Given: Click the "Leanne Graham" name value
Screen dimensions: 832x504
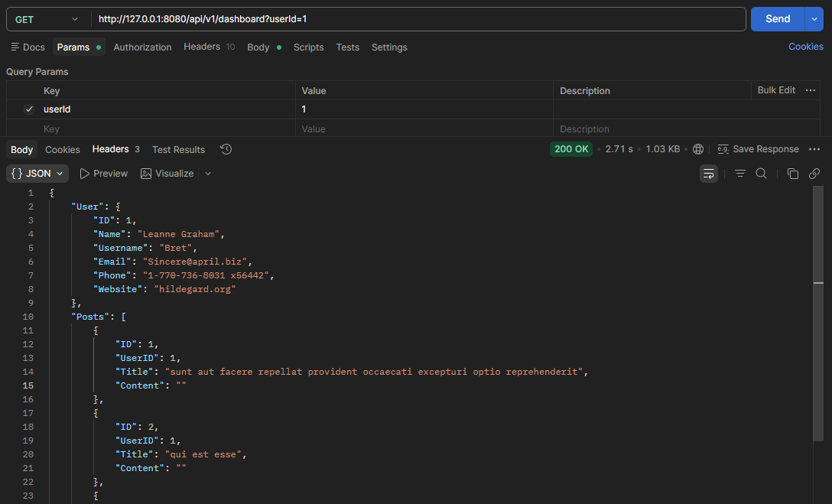Looking at the screenshot, I should click(178, 234).
